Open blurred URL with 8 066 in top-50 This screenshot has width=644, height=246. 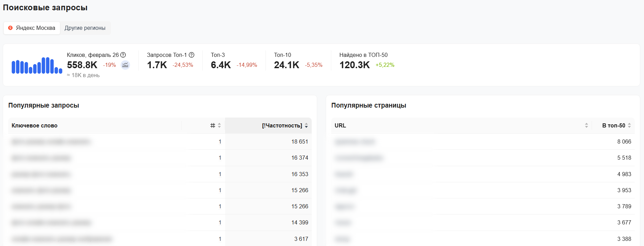[355, 142]
